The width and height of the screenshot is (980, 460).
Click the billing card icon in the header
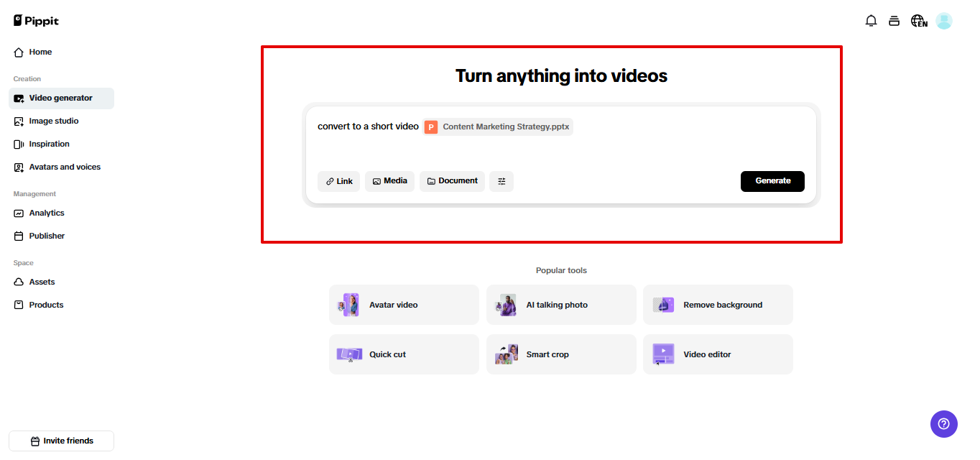pyautogui.click(x=894, y=21)
